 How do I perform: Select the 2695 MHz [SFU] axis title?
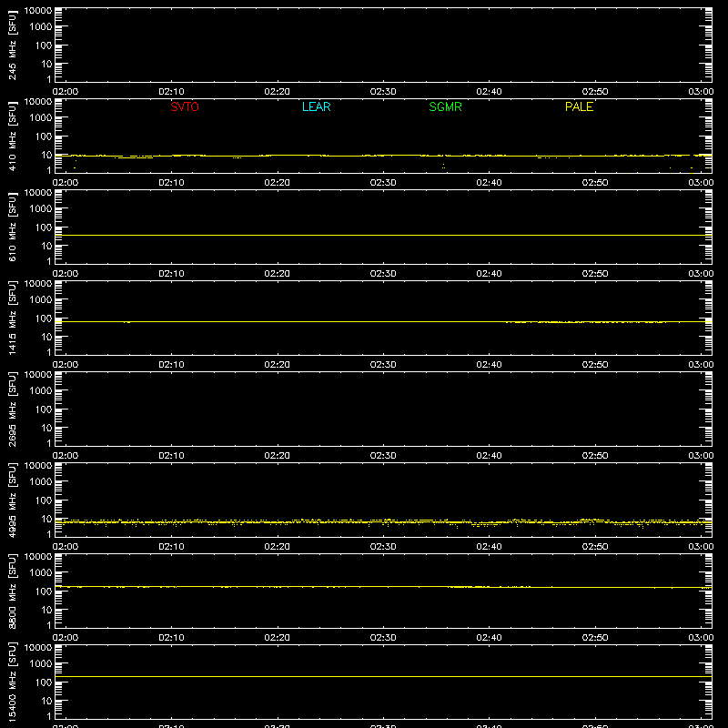click(x=12, y=409)
